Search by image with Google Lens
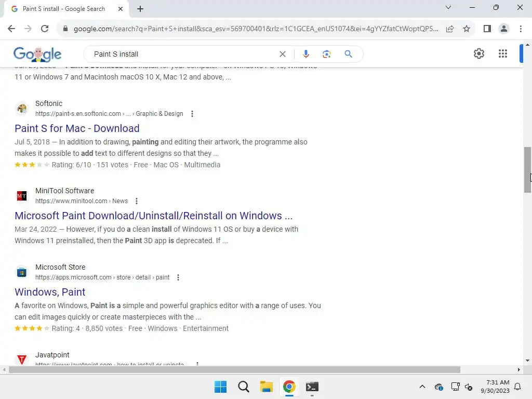Screen dimensions: 532x399 (326, 54)
